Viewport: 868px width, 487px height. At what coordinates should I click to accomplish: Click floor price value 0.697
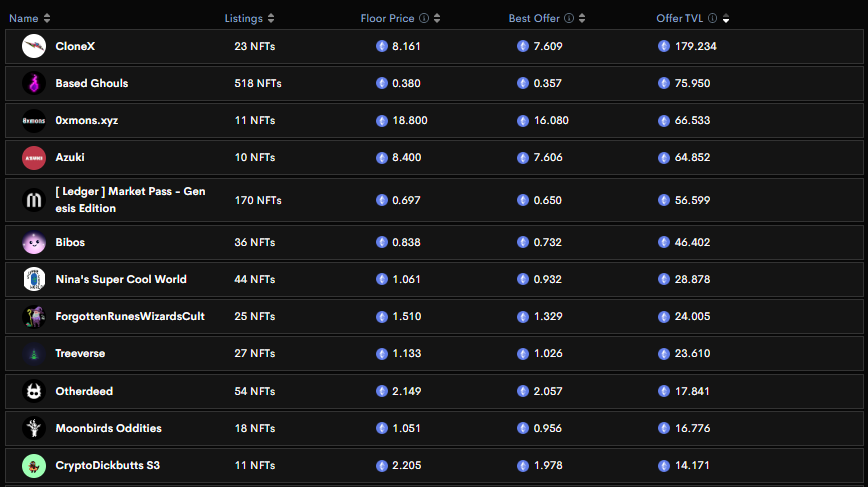[x=406, y=200]
